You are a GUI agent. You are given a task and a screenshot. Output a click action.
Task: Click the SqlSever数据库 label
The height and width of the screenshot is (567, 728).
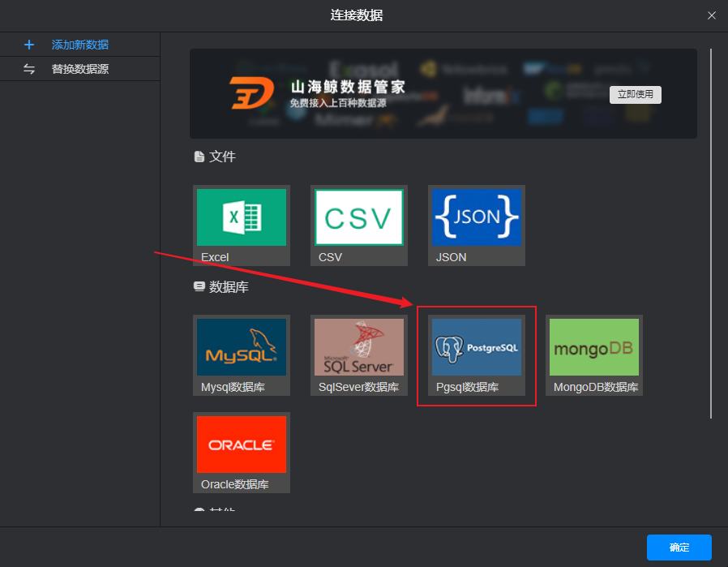pyautogui.click(x=358, y=387)
